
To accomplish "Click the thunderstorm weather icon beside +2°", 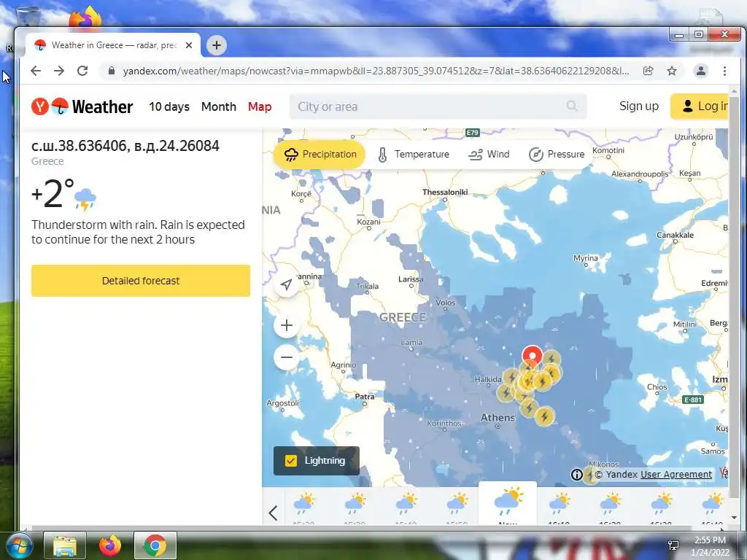I will pos(85,199).
